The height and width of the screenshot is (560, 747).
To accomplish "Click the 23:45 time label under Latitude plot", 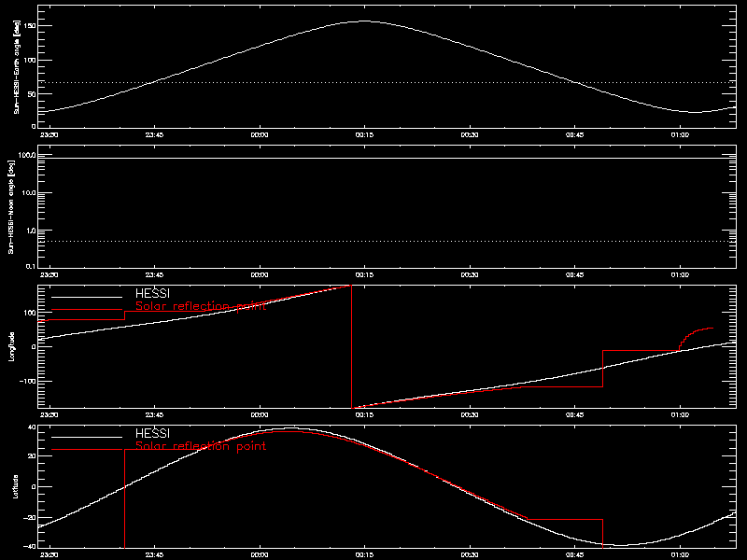I will (x=154, y=554).
